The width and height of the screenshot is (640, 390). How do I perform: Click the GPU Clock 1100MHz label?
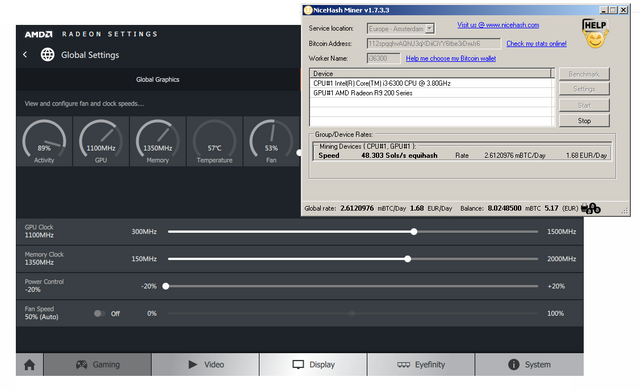pyautogui.click(x=39, y=231)
